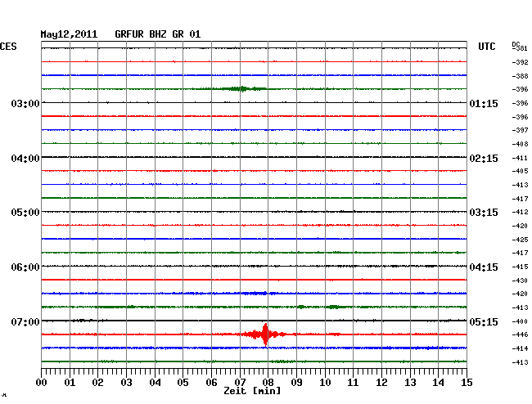Click minute tick label 08 on x-axis

click(x=268, y=382)
